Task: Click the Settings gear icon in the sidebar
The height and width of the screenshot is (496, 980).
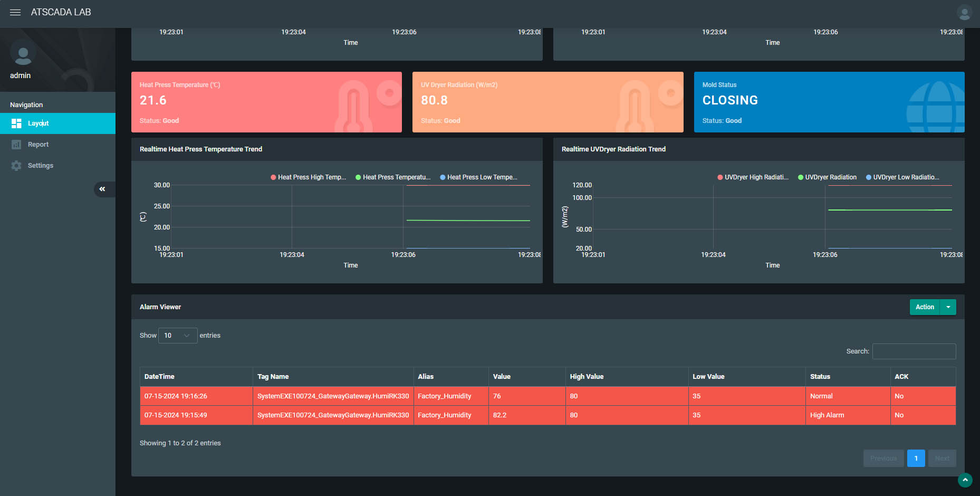Action: (16, 166)
